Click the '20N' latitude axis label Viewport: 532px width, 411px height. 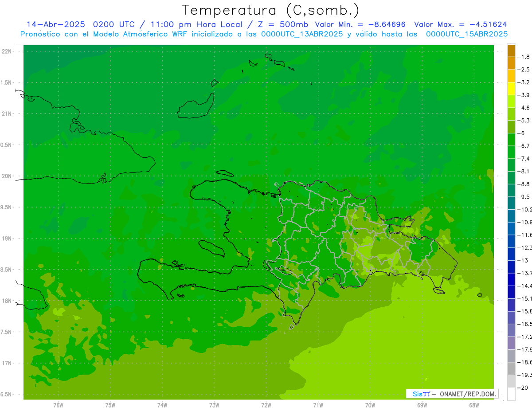pos(8,176)
